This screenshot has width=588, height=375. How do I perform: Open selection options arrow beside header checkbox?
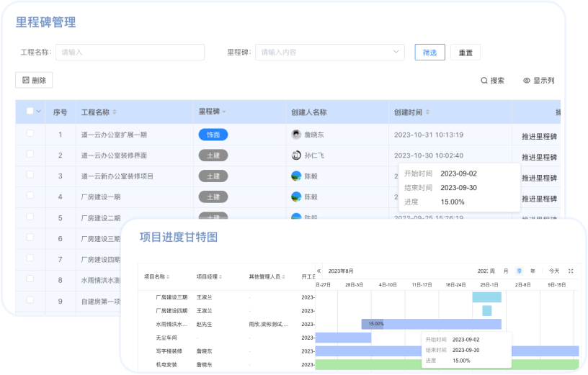[x=39, y=112]
